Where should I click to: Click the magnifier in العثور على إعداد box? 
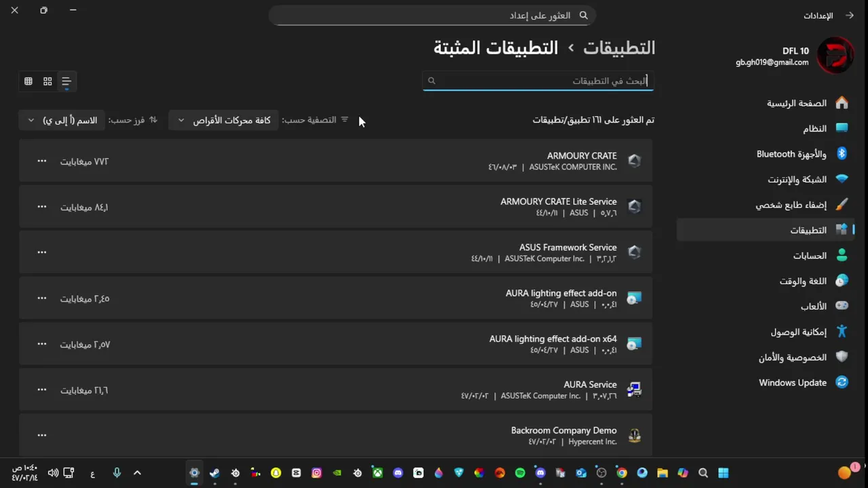click(584, 16)
